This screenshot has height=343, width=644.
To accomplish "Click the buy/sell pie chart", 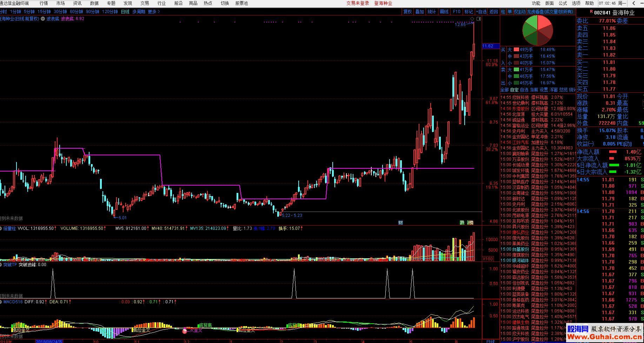I will point(538,31).
